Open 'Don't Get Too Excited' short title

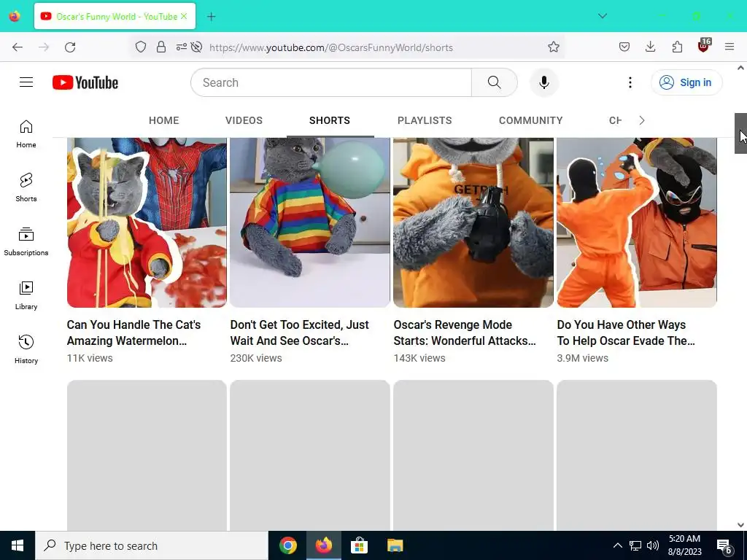300,332
